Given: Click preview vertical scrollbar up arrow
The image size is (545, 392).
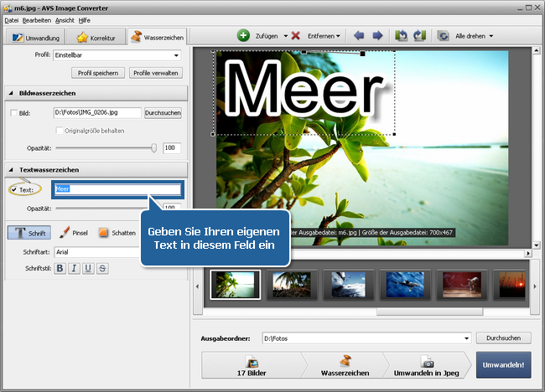Looking at the screenshot, I should [536, 51].
